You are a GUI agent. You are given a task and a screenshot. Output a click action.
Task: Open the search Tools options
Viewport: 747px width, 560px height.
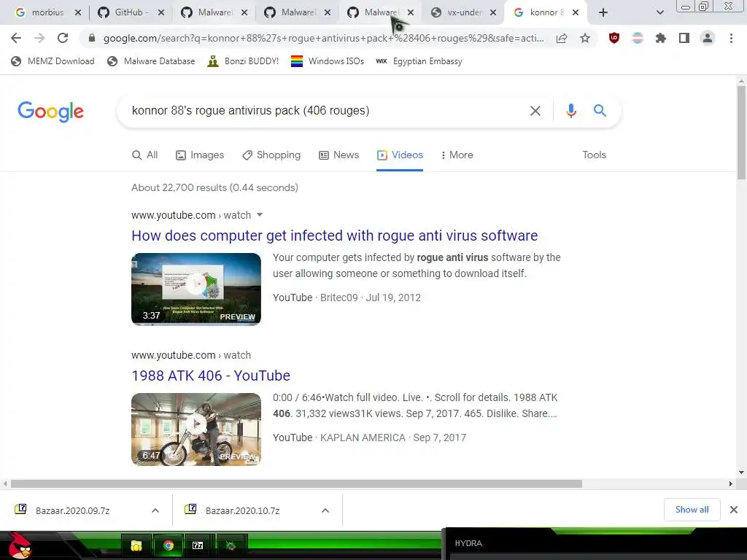coord(594,155)
